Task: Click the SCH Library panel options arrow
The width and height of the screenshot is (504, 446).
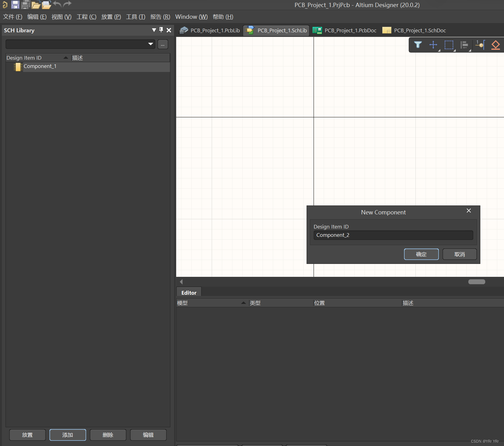Action: tap(154, 30)
